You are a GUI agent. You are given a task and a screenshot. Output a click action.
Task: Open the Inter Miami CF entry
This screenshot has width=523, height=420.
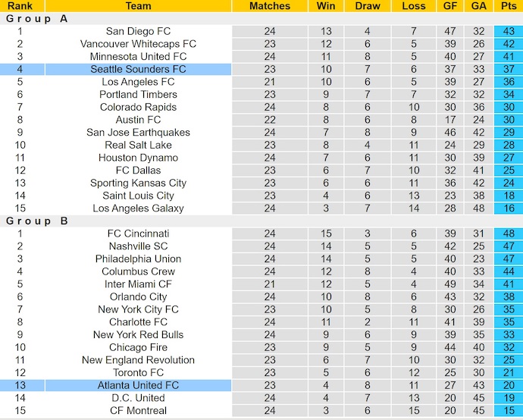click(x=138, y=284)
